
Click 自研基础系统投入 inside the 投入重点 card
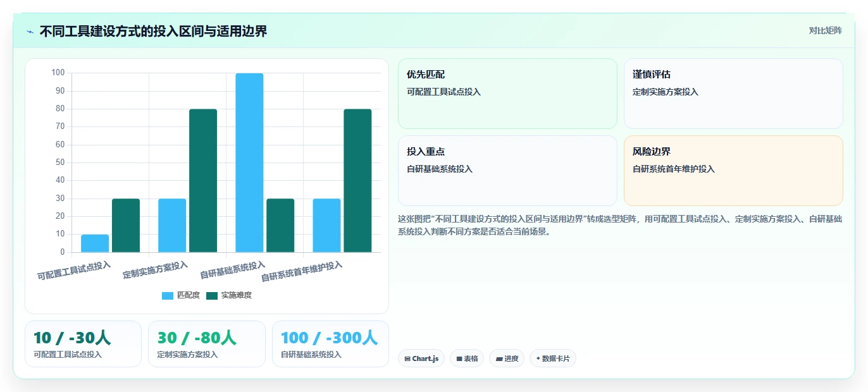point(440,169)
